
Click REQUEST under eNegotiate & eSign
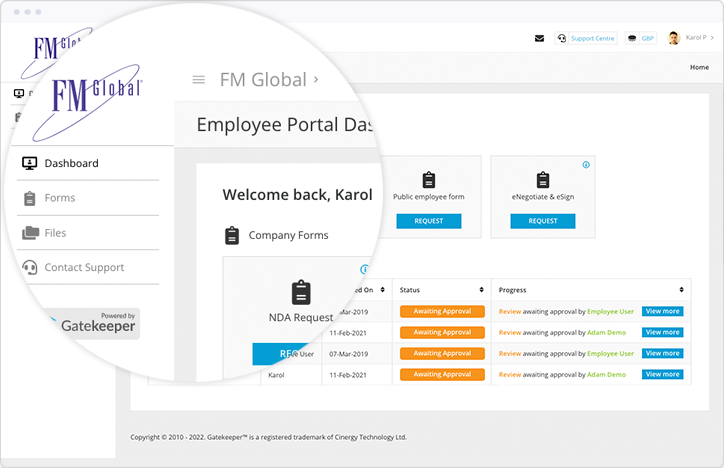(x=543, y=221)
